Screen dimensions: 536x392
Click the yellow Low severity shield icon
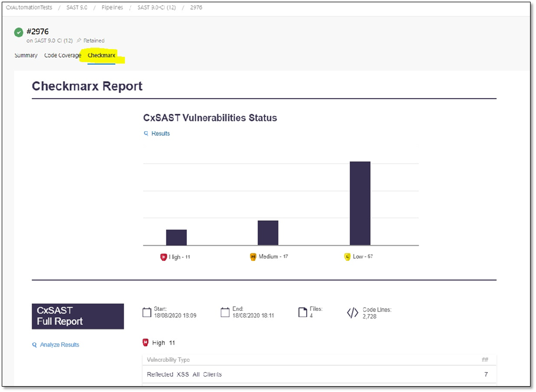click(x=347, y=257)
